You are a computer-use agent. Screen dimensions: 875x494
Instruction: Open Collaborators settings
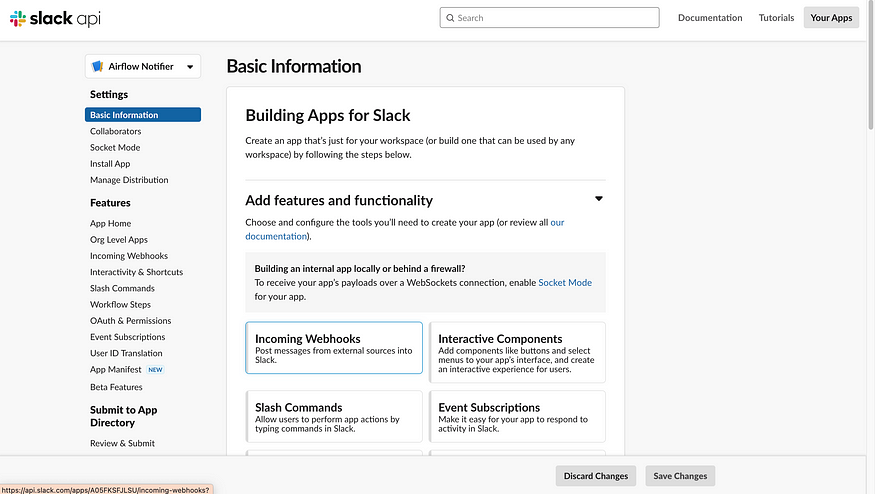(116, 131)
